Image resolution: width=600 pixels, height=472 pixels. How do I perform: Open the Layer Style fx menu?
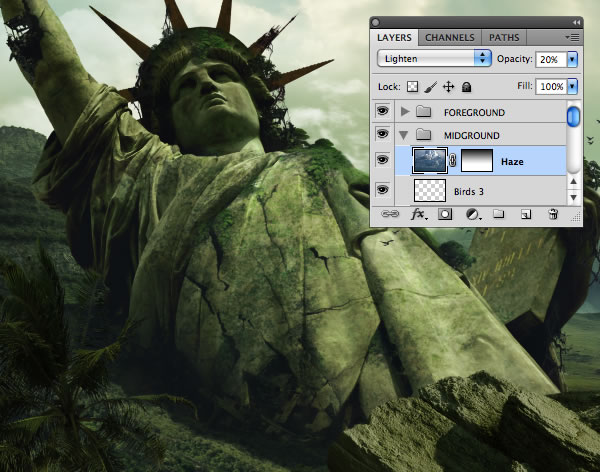click(x=419, y=214)
